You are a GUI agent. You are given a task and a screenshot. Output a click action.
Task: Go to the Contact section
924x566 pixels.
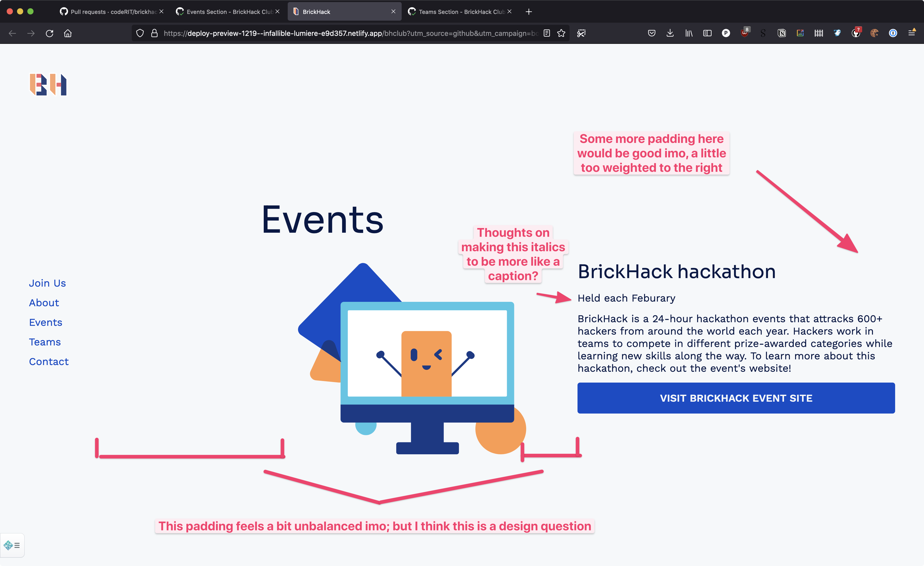tap(49, 361)
